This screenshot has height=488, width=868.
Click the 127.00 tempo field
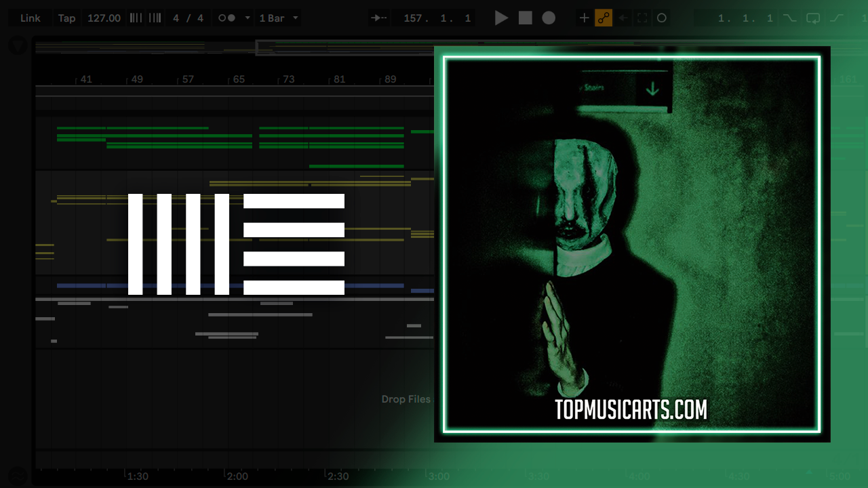point(104,18)
